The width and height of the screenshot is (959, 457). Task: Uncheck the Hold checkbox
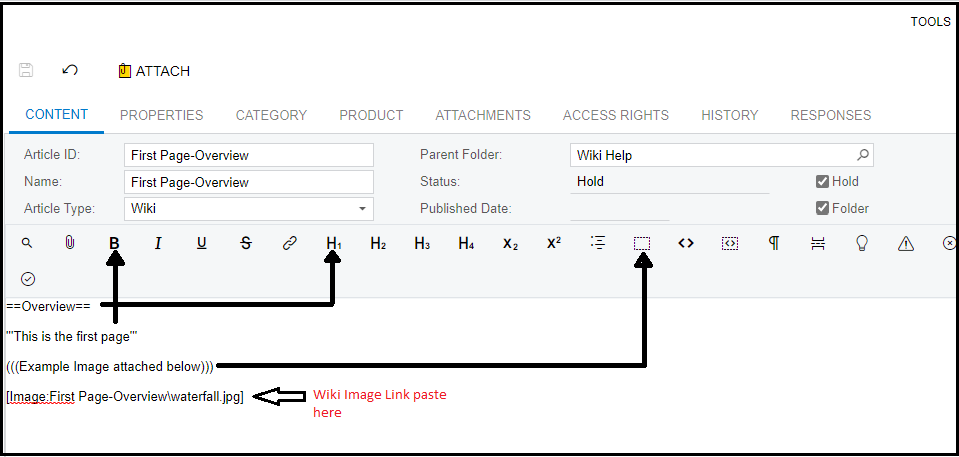coord(822,182)
